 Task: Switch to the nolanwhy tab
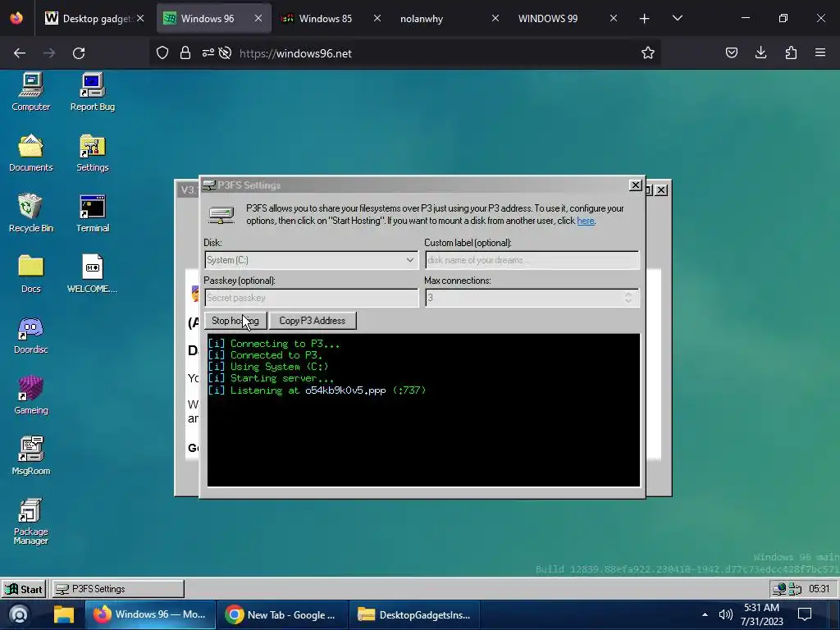point(449,18)
